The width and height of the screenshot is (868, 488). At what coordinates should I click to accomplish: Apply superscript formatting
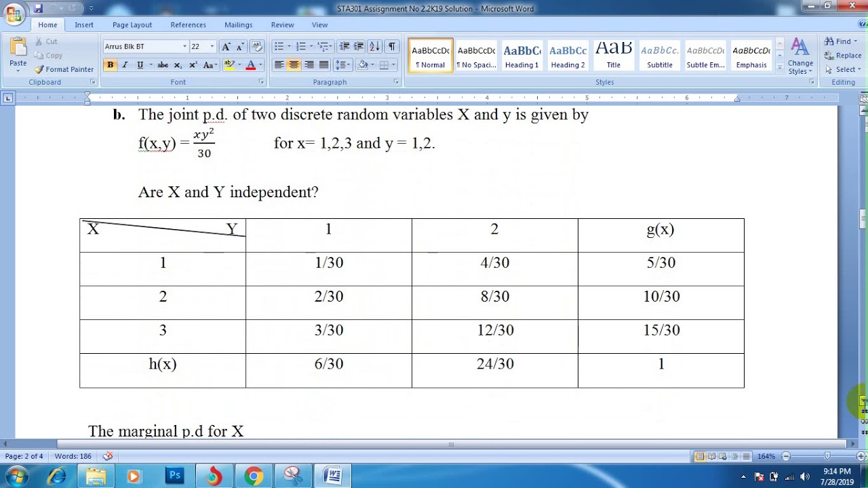pos(193,65)
